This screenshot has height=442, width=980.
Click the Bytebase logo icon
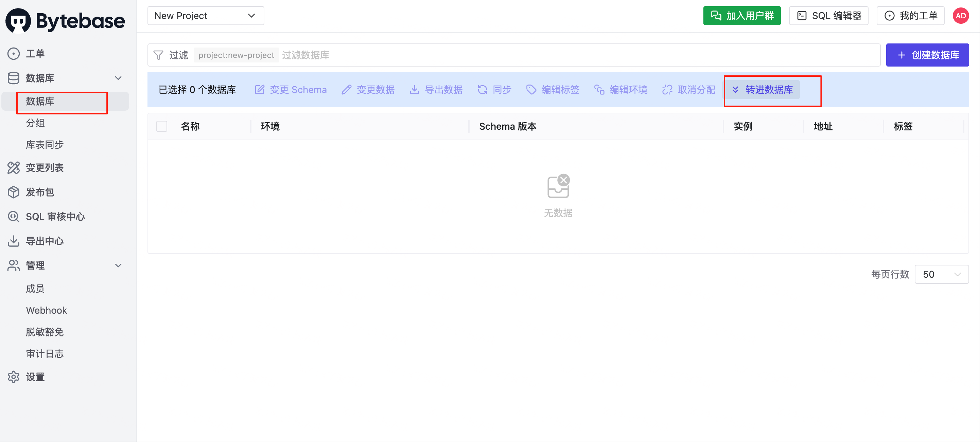pos(18,21)
